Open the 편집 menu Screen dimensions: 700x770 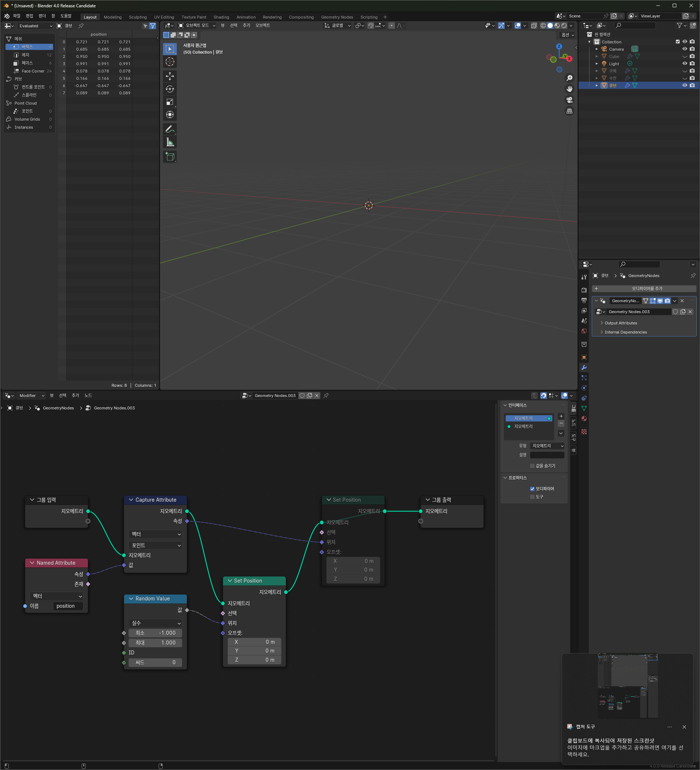(30, 16)
